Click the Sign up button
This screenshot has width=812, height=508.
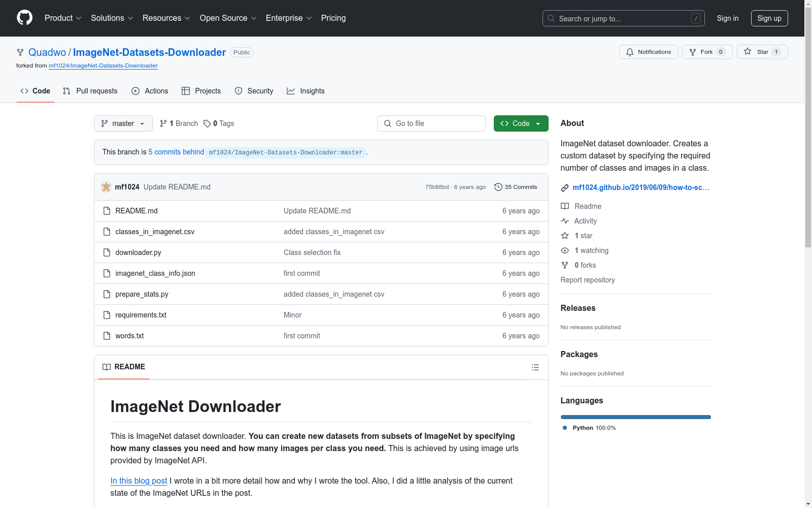[769, 18]
